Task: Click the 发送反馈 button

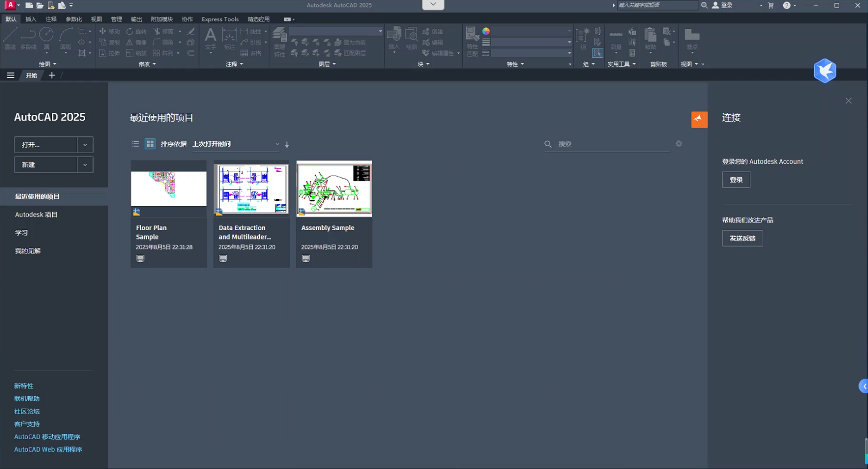Action: click(x=742, y=238)
